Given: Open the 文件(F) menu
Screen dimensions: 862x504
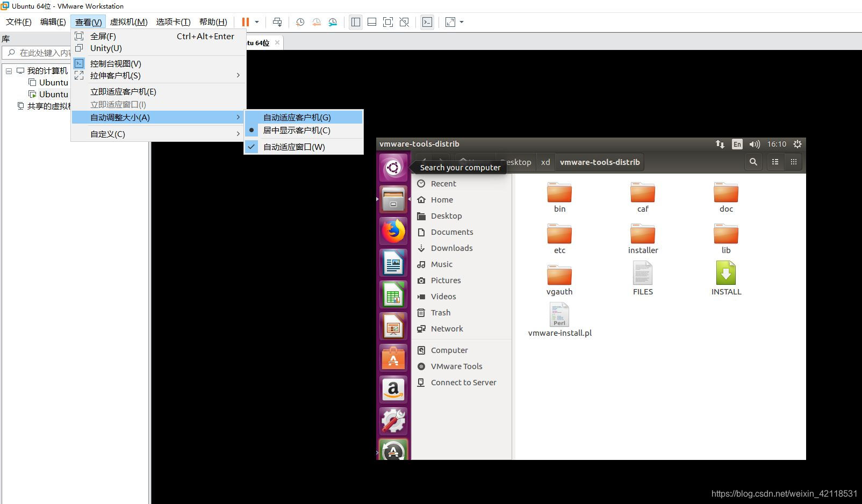Looking at the screenshot, I should 19,22.
